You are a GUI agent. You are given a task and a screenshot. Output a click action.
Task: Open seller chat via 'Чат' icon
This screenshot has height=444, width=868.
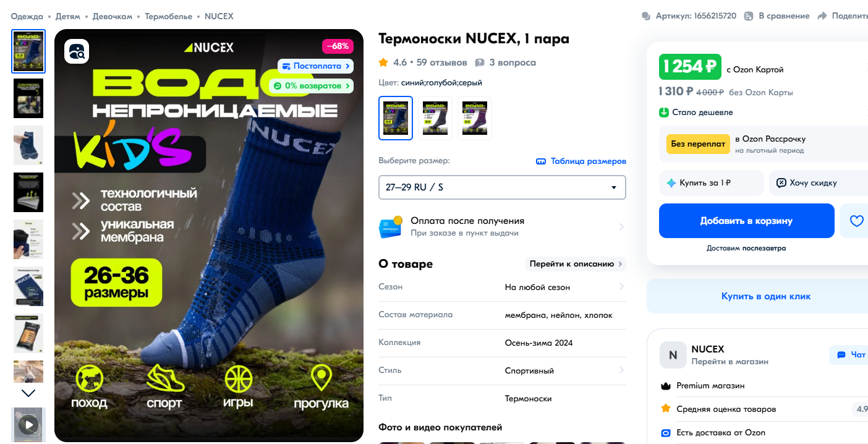coord(841,355)
